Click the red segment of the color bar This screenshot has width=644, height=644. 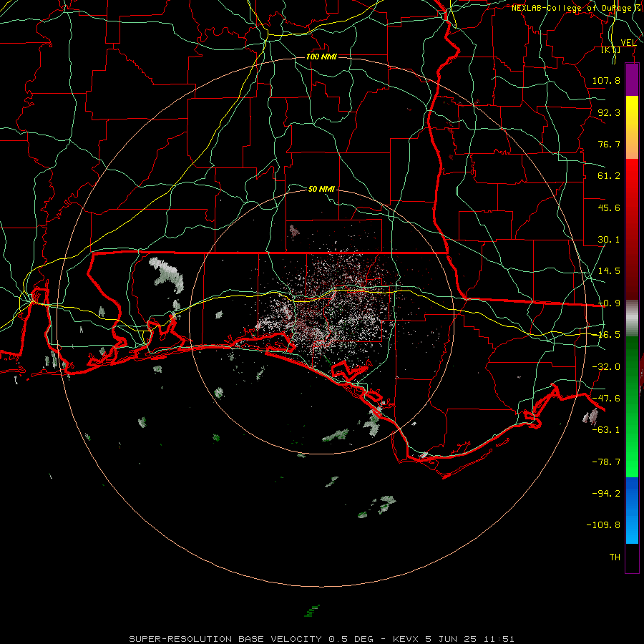pyautogui.click(x=632, y=229)
